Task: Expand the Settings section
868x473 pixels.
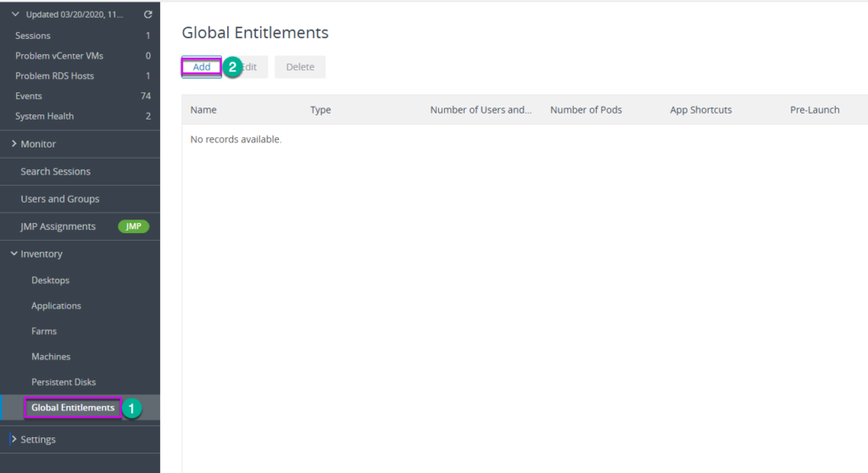Action: click(14, 439)
